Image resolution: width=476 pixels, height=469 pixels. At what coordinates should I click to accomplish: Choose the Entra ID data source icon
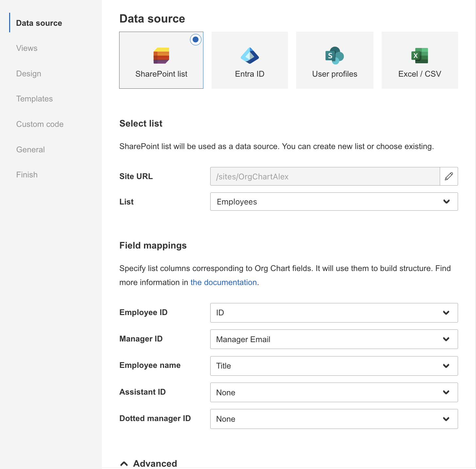click(x=249, y=60)
